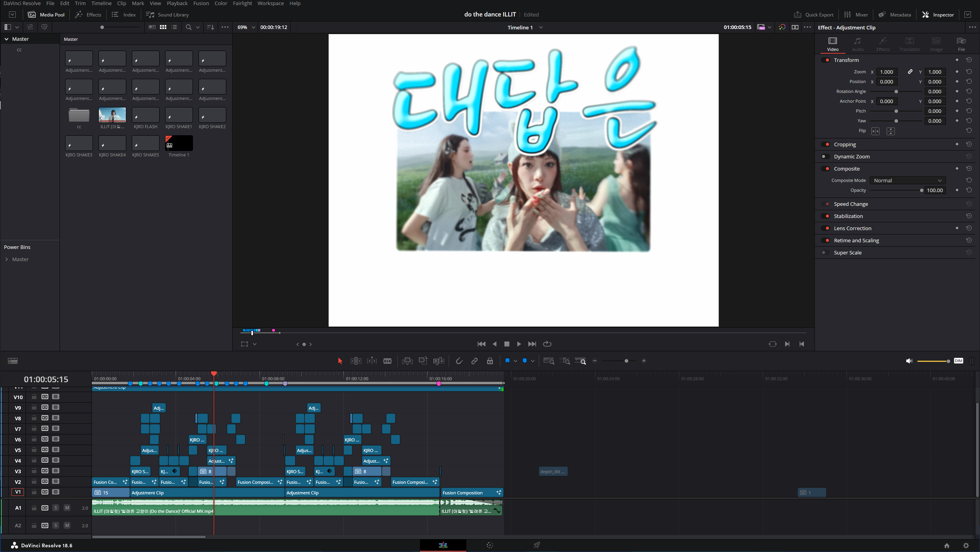Adjust the Opacity slider handle

pyautogui.click(x=922, y=191)
